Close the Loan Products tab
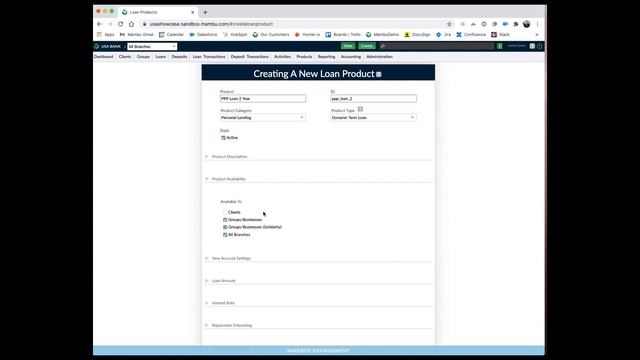The width and height of the screenshot is (640, 360). pyautogui.click(x=193, y=12)
